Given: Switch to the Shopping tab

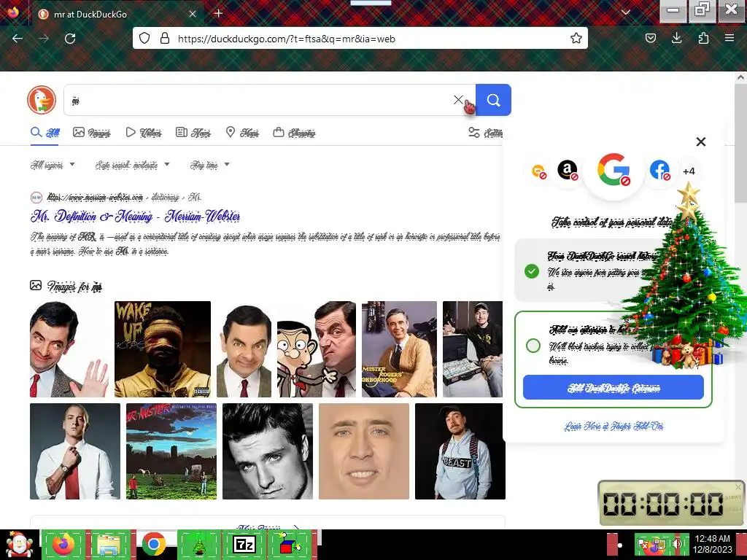Looking at the screenshot, I should [x=294, y=133].
